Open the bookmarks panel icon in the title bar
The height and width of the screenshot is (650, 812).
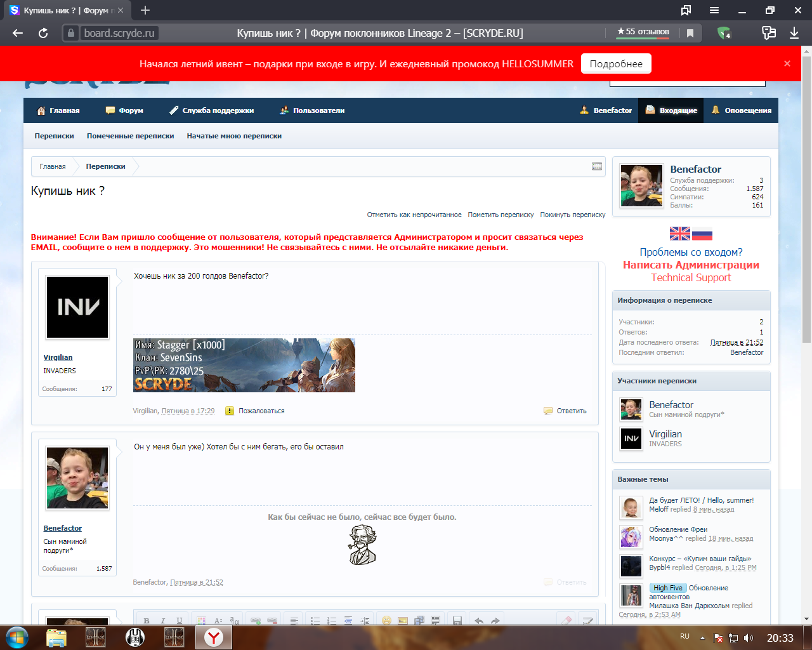(x=686, y=10)
